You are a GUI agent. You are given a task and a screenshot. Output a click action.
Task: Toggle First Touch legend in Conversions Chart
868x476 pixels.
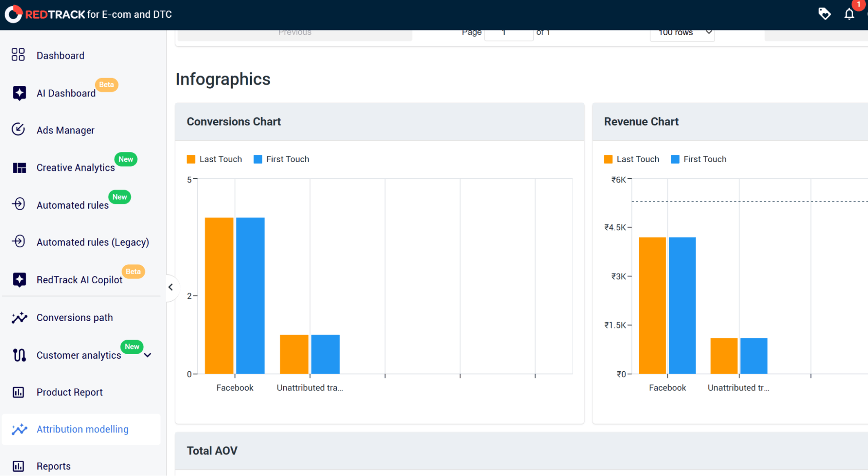click(281, 159)
